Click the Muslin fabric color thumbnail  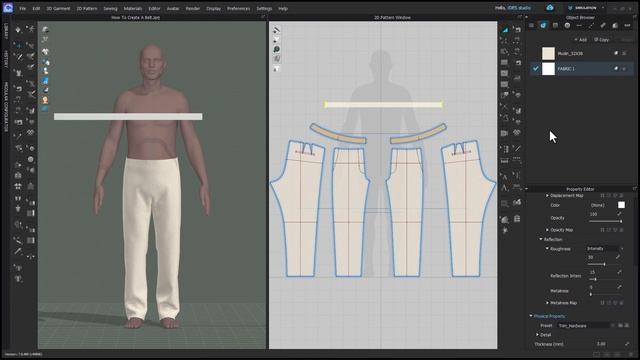point(548,53)
